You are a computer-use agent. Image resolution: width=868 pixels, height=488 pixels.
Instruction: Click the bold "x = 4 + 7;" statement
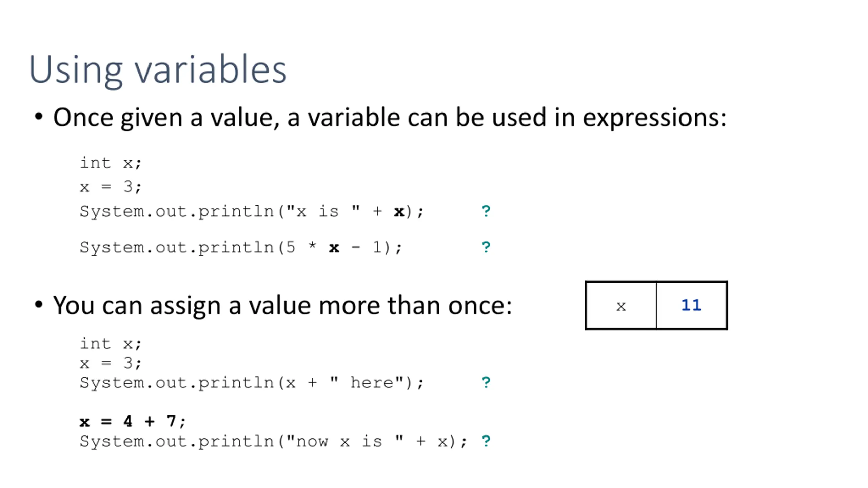(x=133, y=422)
